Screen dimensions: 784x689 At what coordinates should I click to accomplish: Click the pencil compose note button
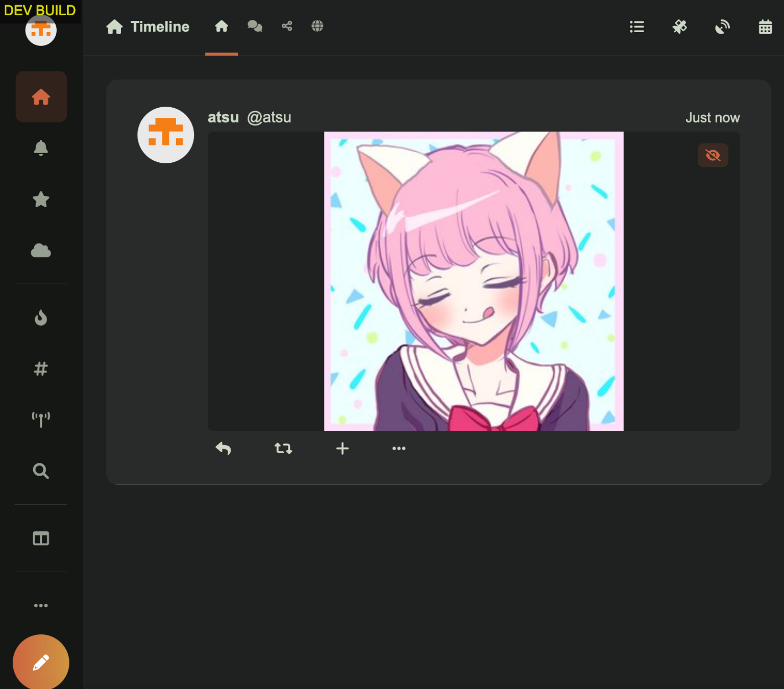tap(41, 662)
